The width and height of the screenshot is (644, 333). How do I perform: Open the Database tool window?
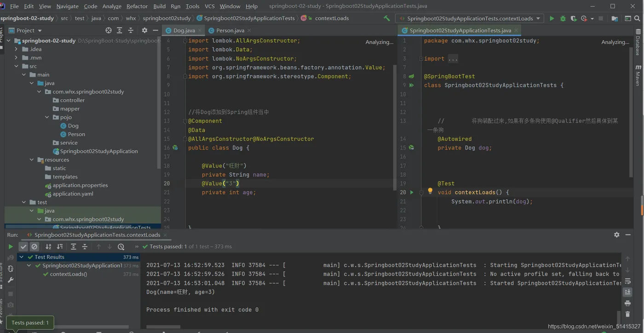click(638, 42)
